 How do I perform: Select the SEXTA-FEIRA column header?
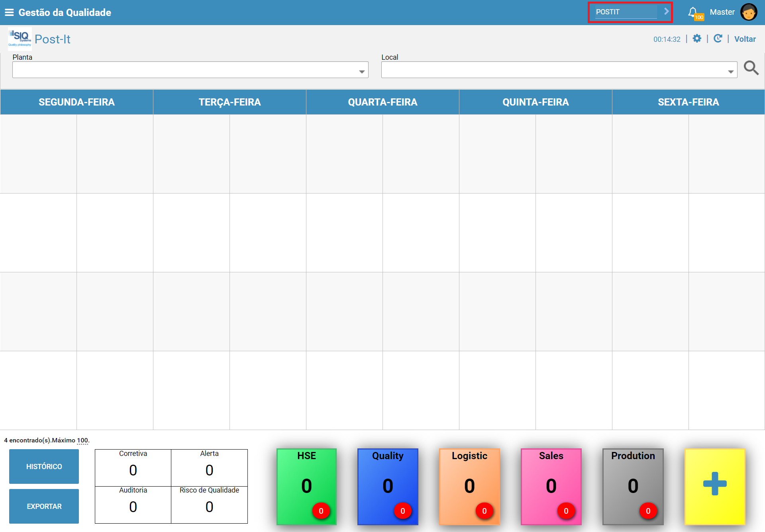click(x=688, y=102)
